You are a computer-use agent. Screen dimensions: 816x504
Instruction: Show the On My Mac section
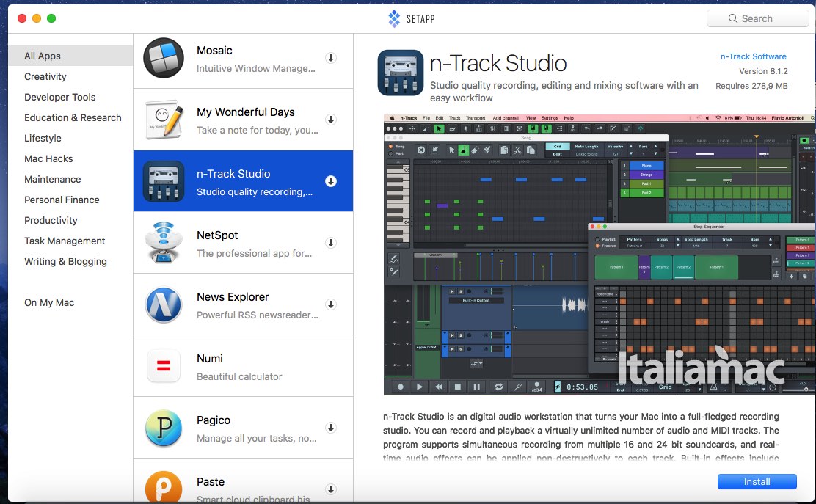(x=49, y=303)
